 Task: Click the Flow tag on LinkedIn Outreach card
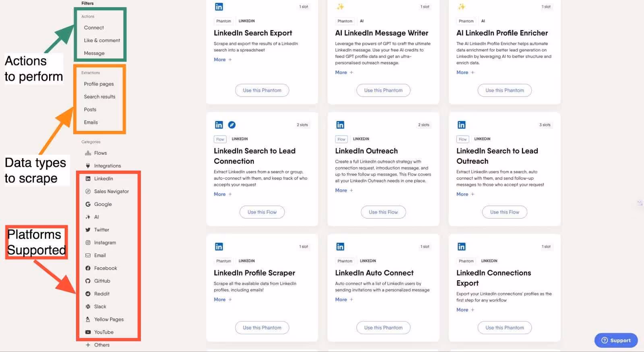pos(341,139)
